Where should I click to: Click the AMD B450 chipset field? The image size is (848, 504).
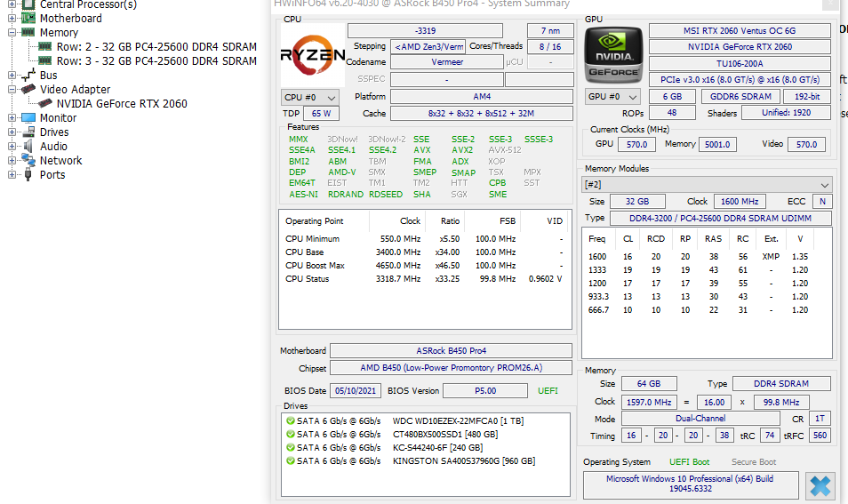coord(451,368)
